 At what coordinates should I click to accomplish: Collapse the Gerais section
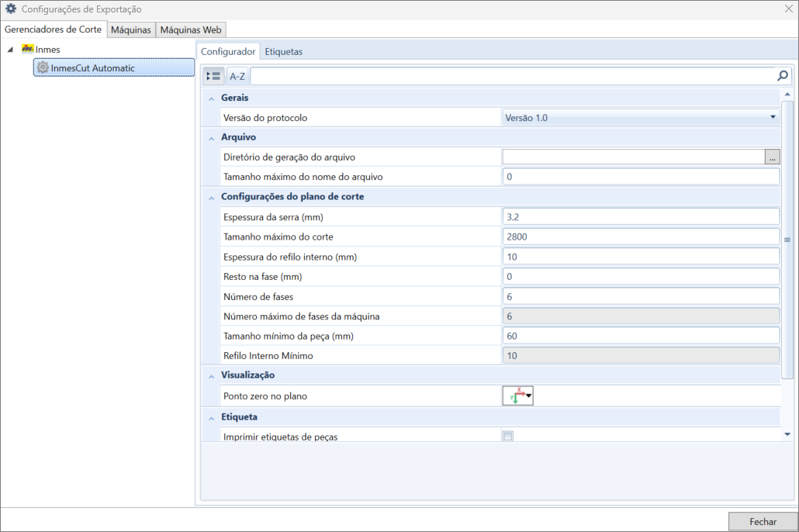tap(212, 98)
